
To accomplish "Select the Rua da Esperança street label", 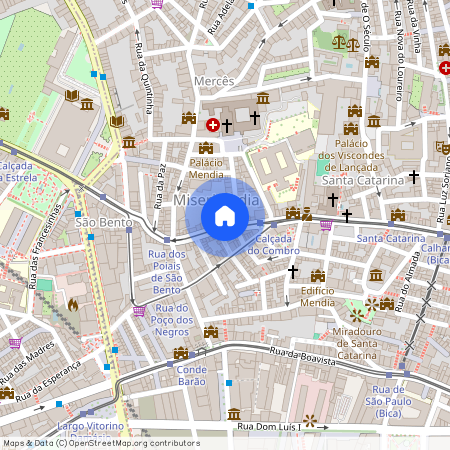I will pos(48,381).
